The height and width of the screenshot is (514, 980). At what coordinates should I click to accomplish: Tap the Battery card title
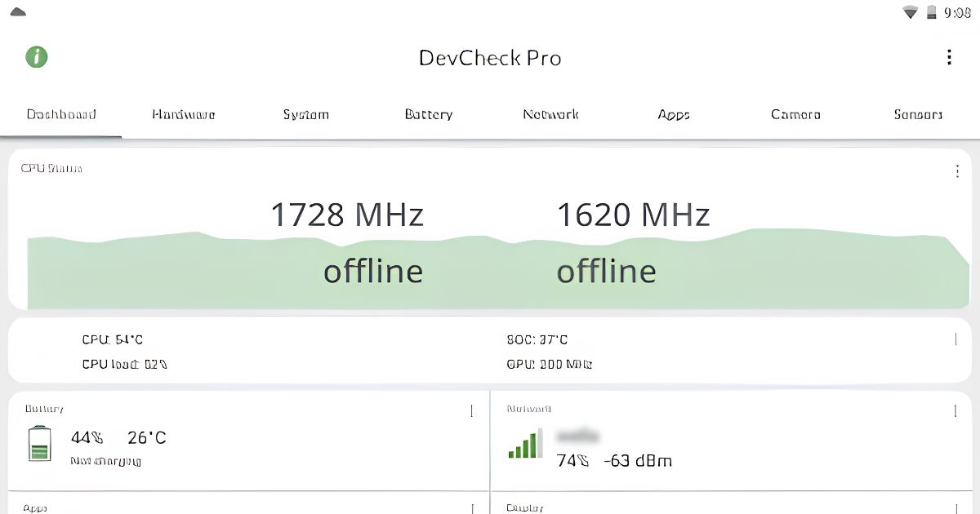[44, 409]
